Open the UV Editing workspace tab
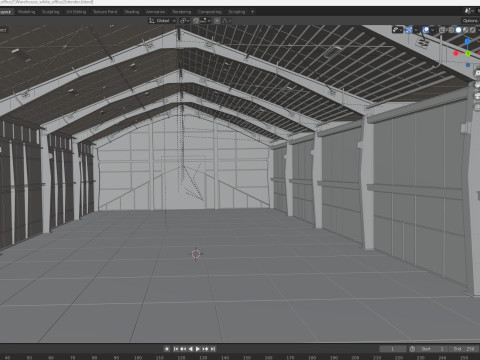 point(76,12)
